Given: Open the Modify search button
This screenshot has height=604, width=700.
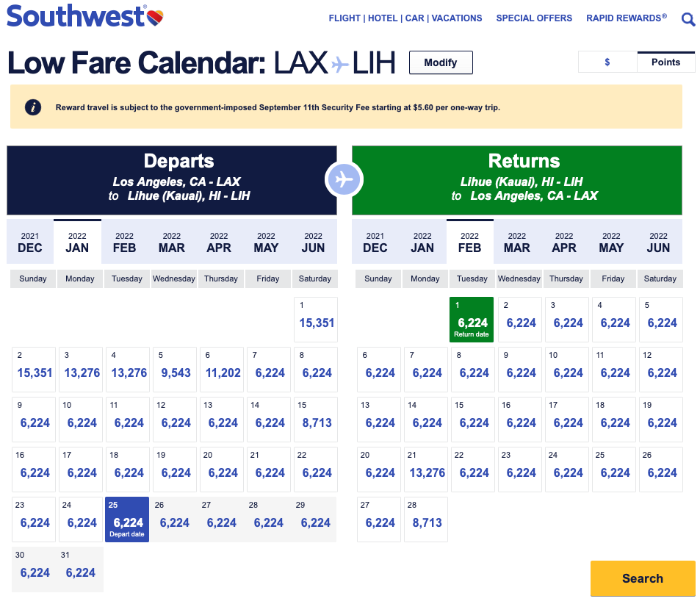Looking at the screenshot, I should click(441, 62).
